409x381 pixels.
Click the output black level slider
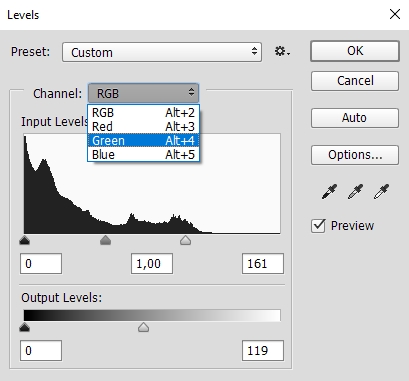pos(24,327)
